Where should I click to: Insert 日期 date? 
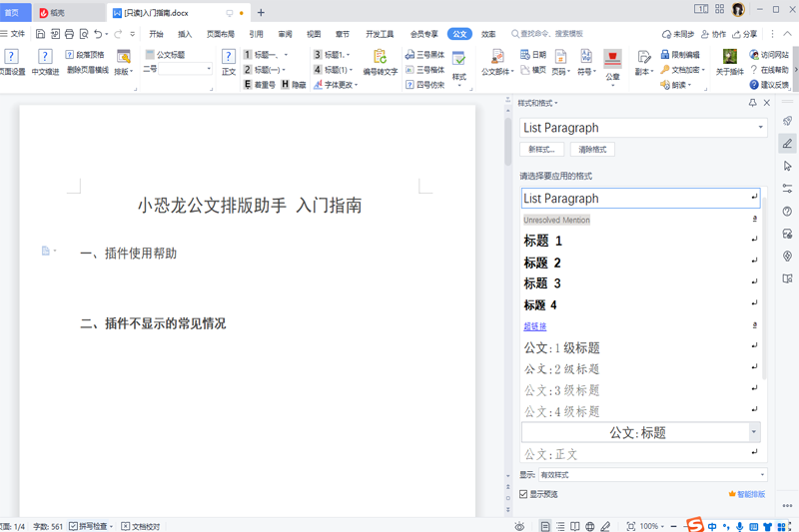533,55
